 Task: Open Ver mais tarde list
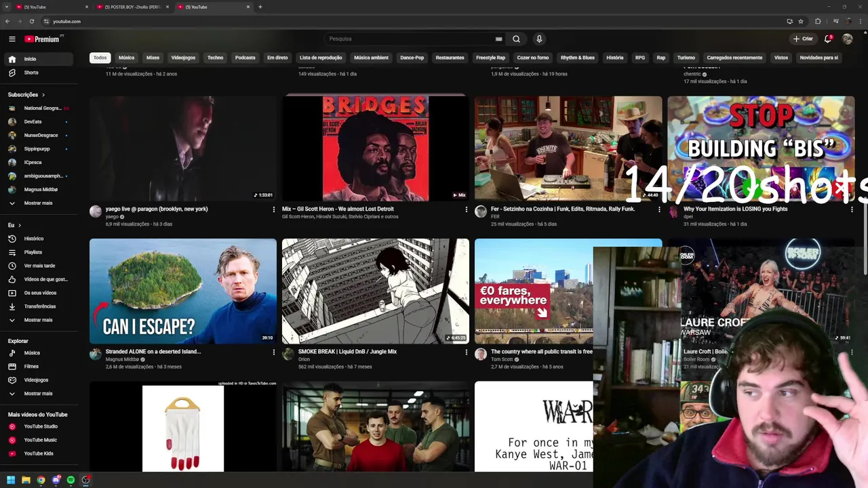tap(39, 266)
